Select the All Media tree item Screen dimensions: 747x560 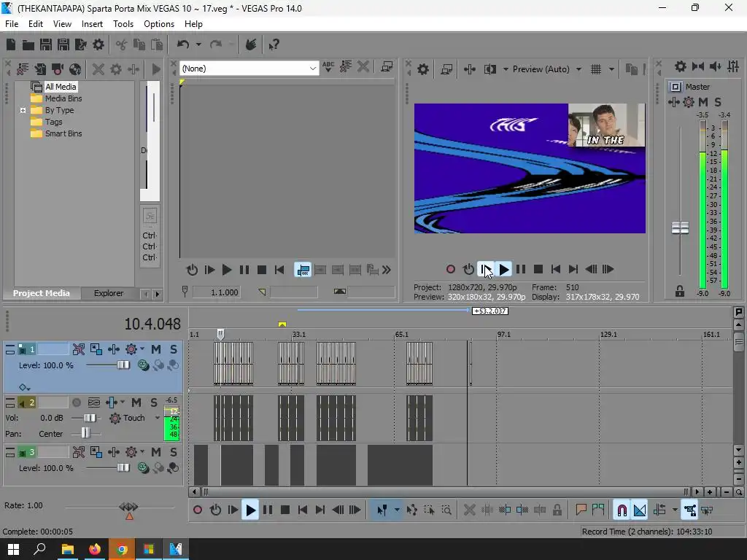tap(61, 87)
